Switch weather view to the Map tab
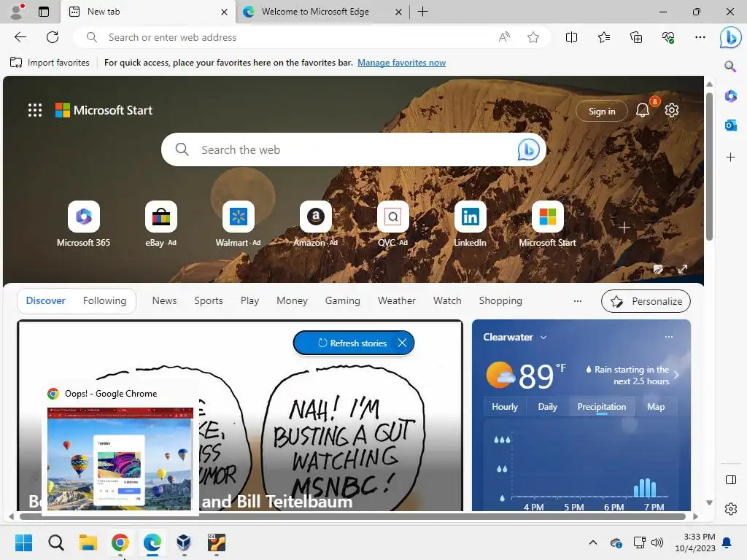The image size is (747, 560). pyautogui.click(x=656, y=407)
